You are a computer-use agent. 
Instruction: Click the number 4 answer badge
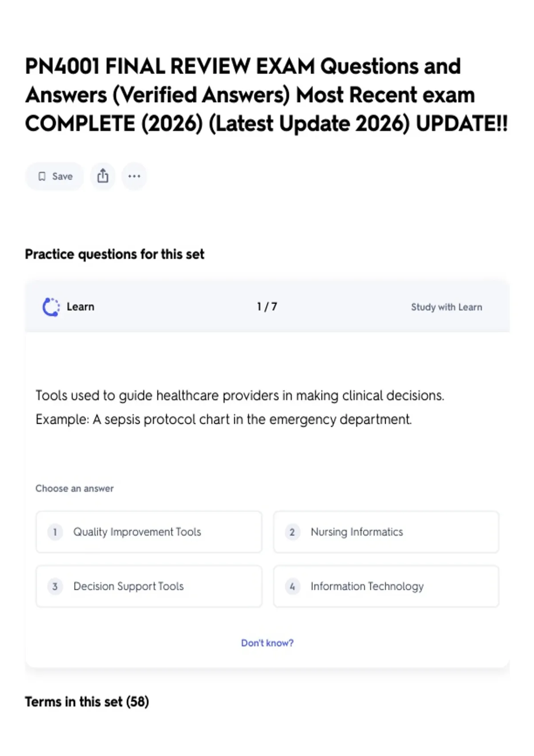[x=292, y=586]
